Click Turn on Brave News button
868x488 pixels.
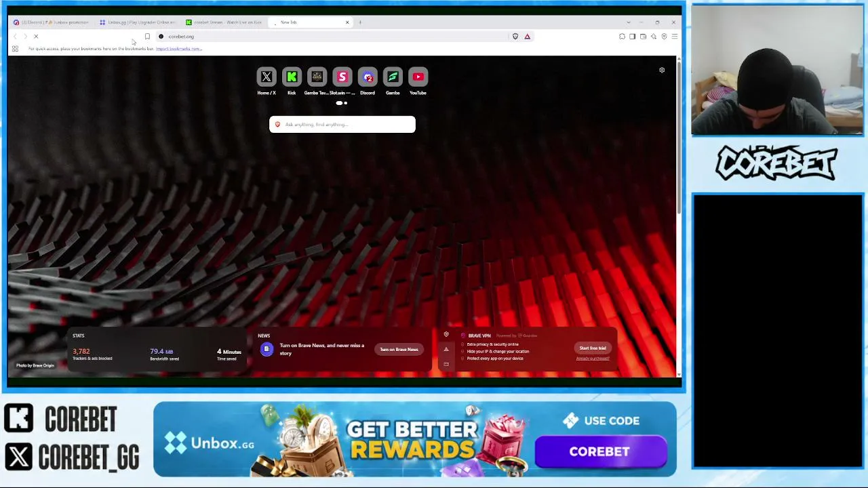tap(399, 350)
